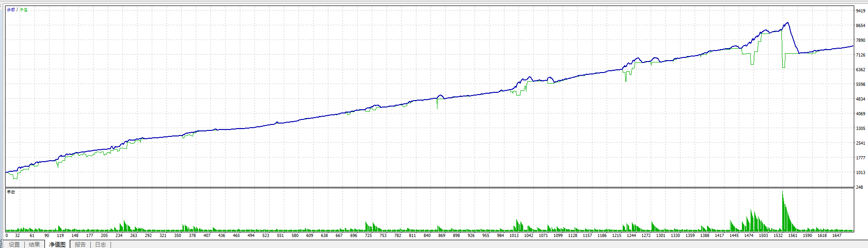Click trade number 263 on horizontal axis

click(133, 235)
